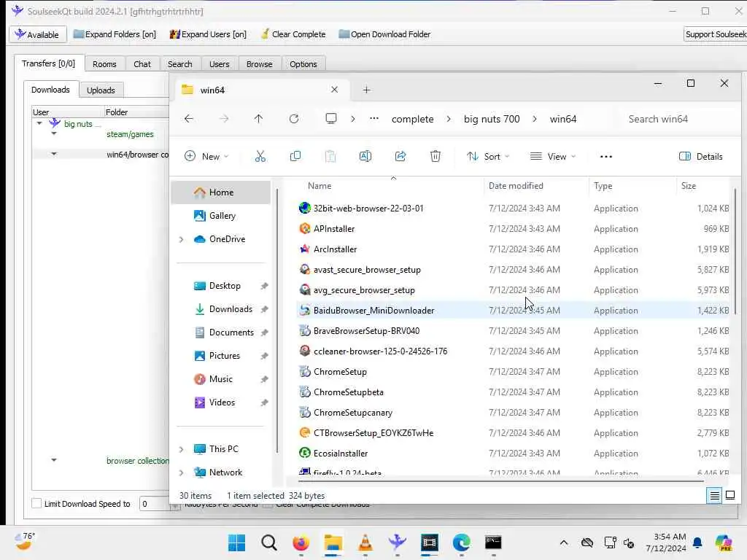Open the breadcrumb ellipsis for hidden path
The image size is (747, 560).
click(x=374, y=119)
